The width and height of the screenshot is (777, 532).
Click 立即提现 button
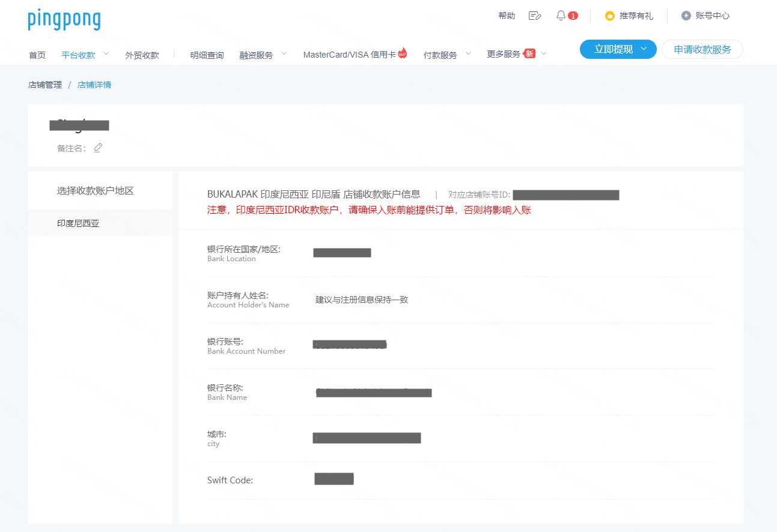click(618, 49)
